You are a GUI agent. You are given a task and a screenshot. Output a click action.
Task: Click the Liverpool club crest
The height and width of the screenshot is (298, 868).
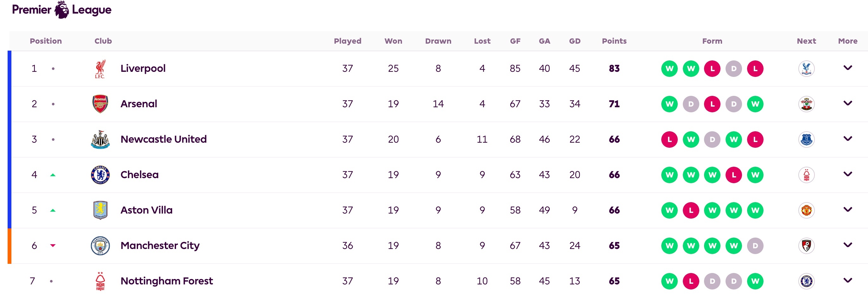tap(100, 69)
